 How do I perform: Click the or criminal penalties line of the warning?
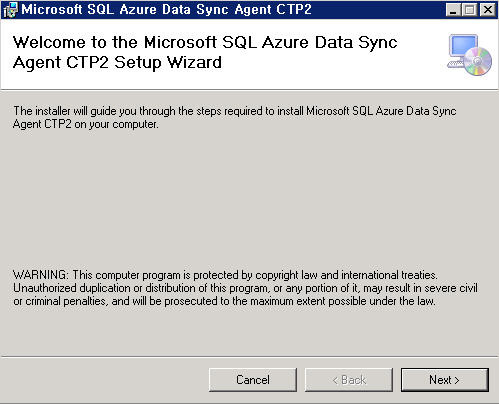click(224, 301)
